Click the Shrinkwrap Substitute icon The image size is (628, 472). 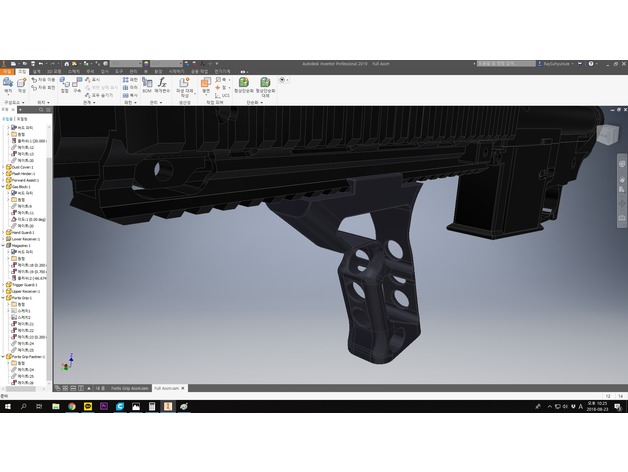coord(265,83)
